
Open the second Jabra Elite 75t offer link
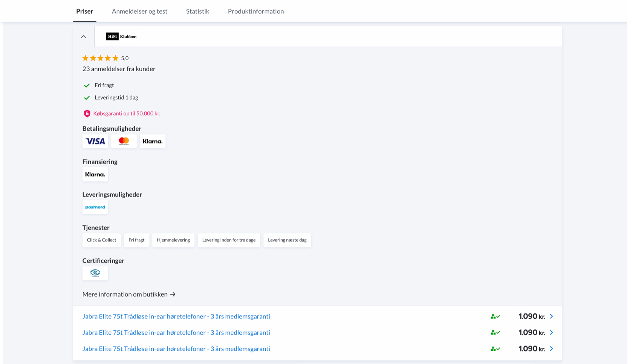click(176, 333)
